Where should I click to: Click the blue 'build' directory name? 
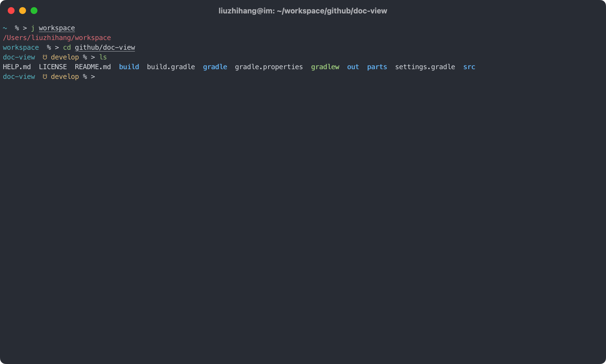[x=129, y=67]
